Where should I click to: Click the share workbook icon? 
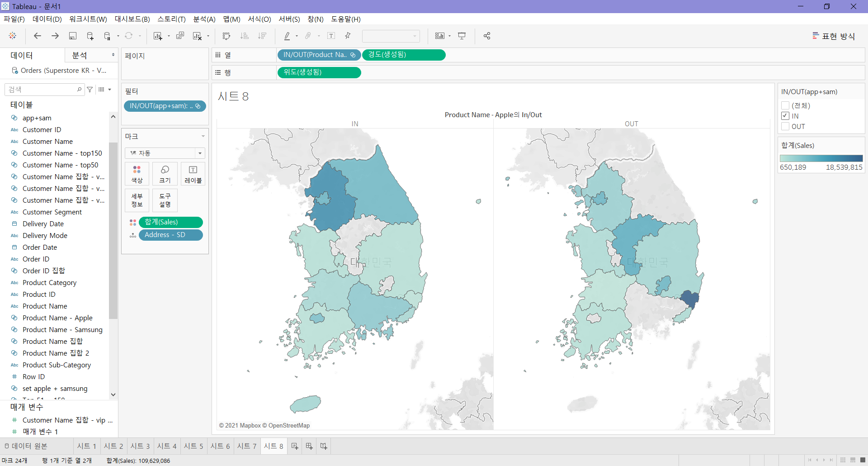(487, 36)
